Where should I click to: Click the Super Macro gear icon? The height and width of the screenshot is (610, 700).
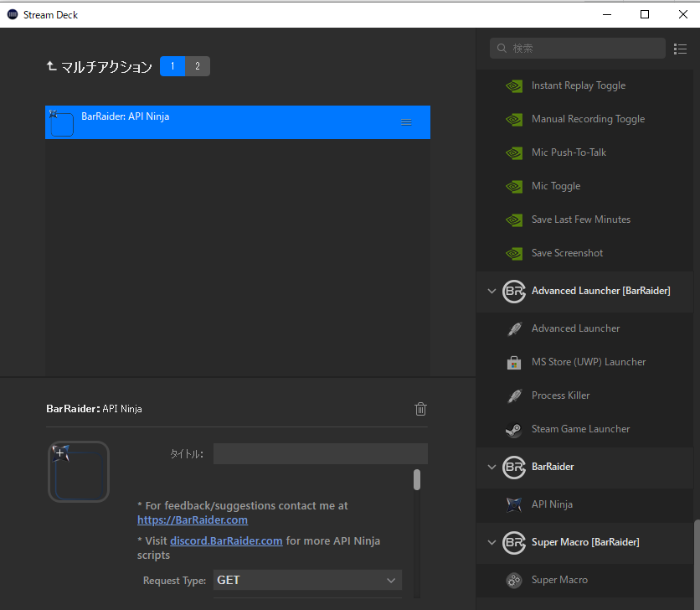point(514,581)
